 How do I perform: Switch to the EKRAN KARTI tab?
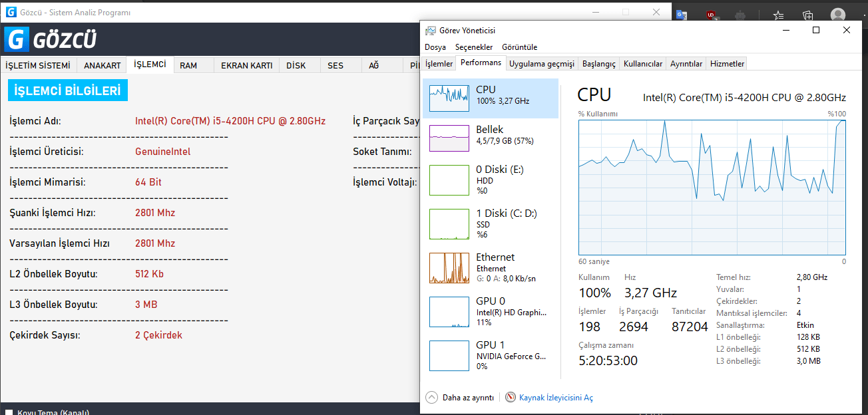pyautogui.click(x=247, y=66)
